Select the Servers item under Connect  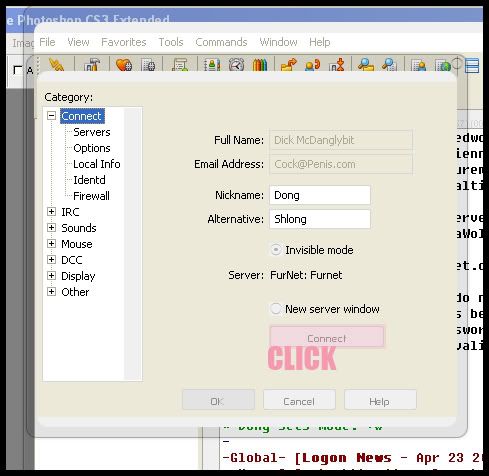click(x=92, y=132)
